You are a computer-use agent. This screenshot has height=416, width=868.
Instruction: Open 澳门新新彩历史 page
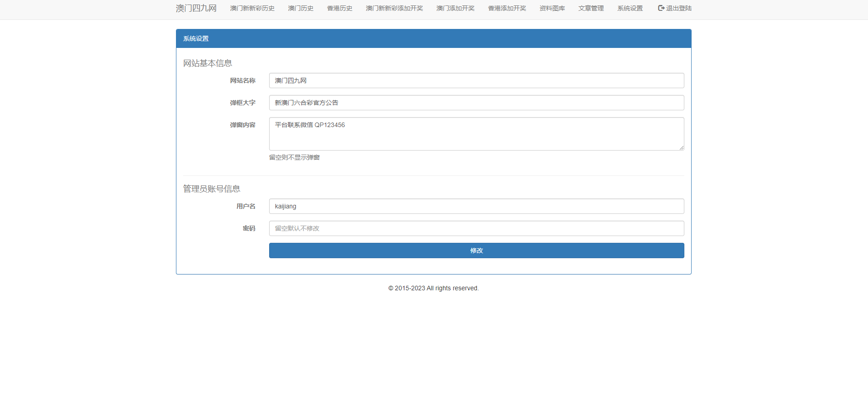coord(252,8)
